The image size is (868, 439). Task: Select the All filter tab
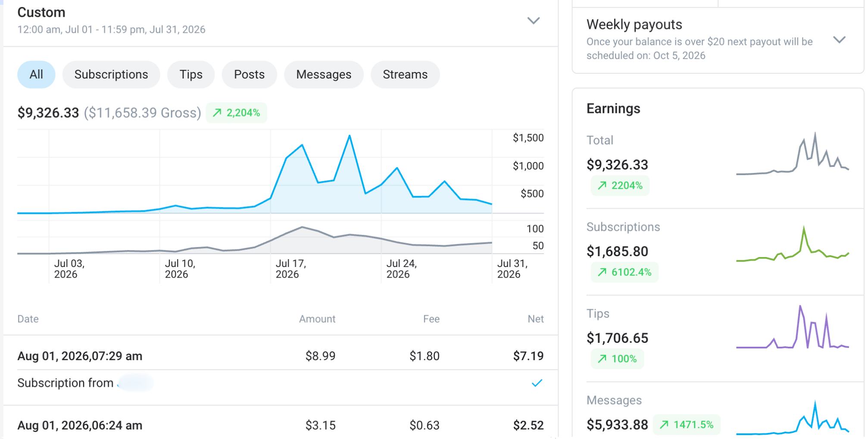point(36,75)
